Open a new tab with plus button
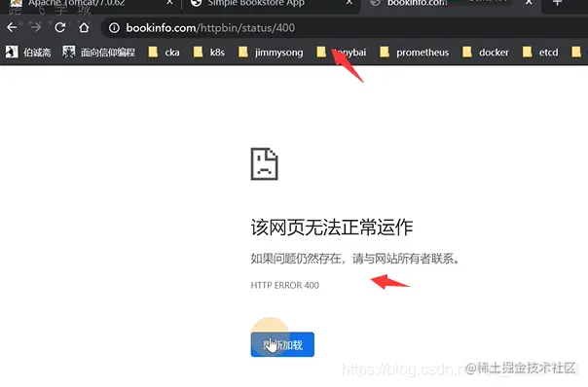Screen dimensions: 588x387 (x=557, y=3)
